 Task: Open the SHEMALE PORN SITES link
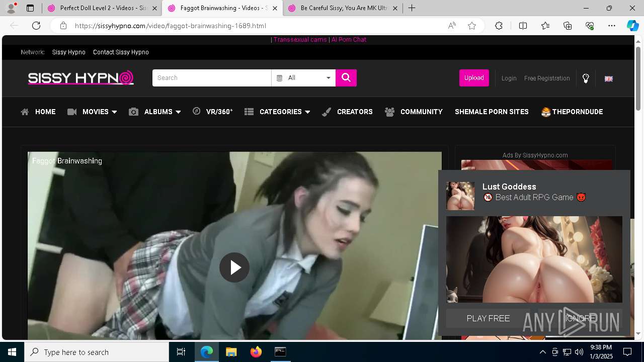[492, 112]
